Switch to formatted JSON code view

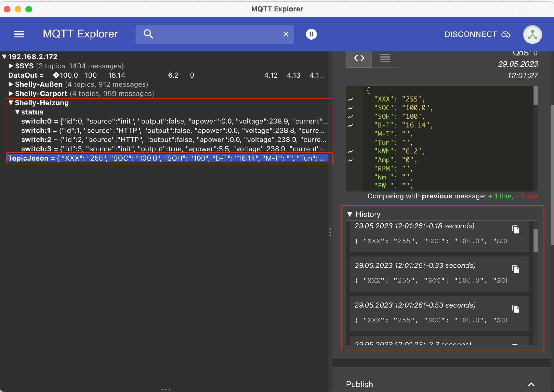coord(359,58)
